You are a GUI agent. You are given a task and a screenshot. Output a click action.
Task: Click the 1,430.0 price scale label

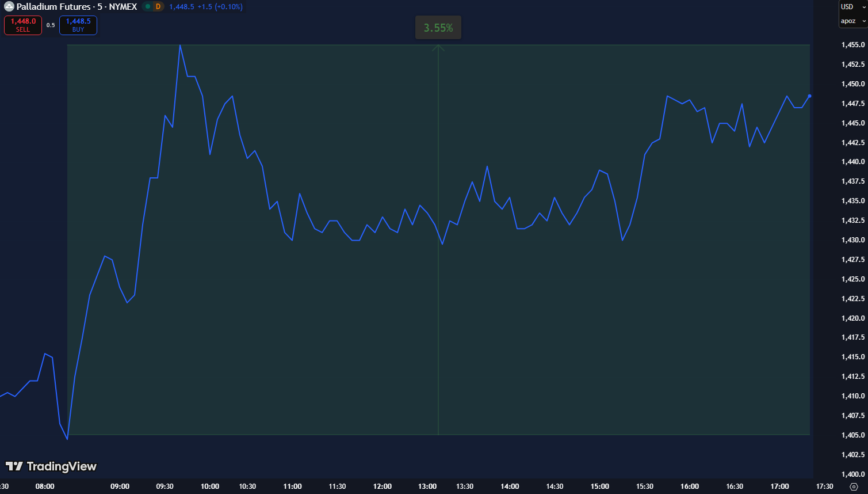(853, 240)
